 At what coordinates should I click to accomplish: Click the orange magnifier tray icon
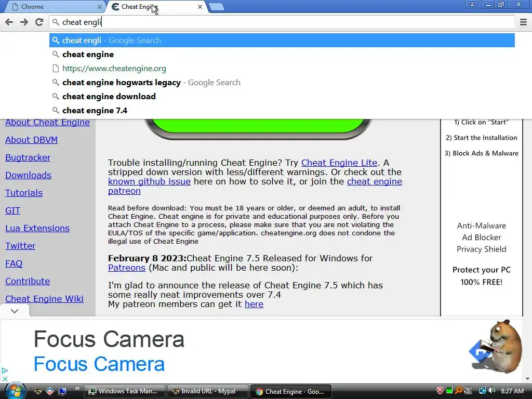pyautogui.click(x=459, y=391)
